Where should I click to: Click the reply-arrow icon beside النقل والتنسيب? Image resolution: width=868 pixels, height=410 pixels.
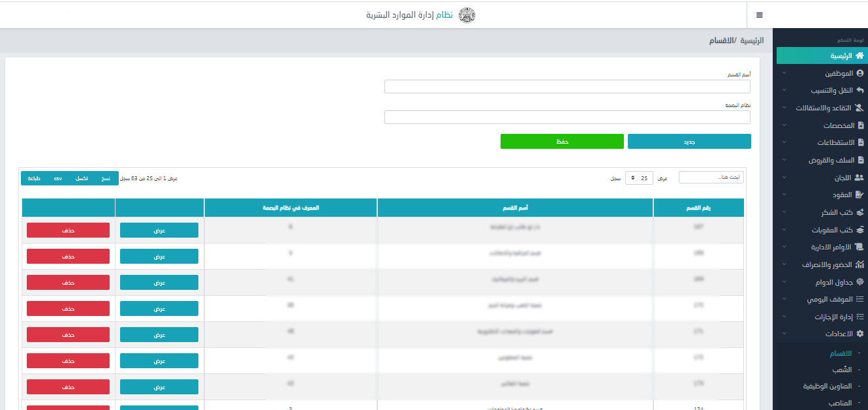tap(860, 91)
